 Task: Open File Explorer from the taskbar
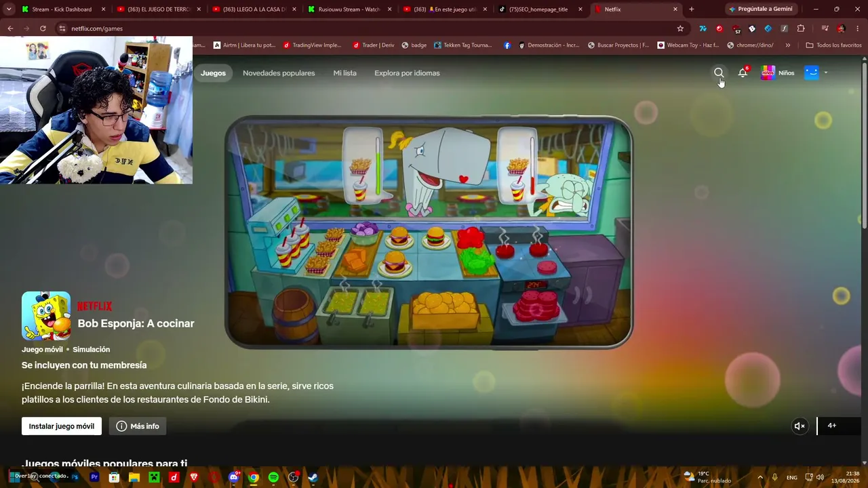tap(134, 477)
